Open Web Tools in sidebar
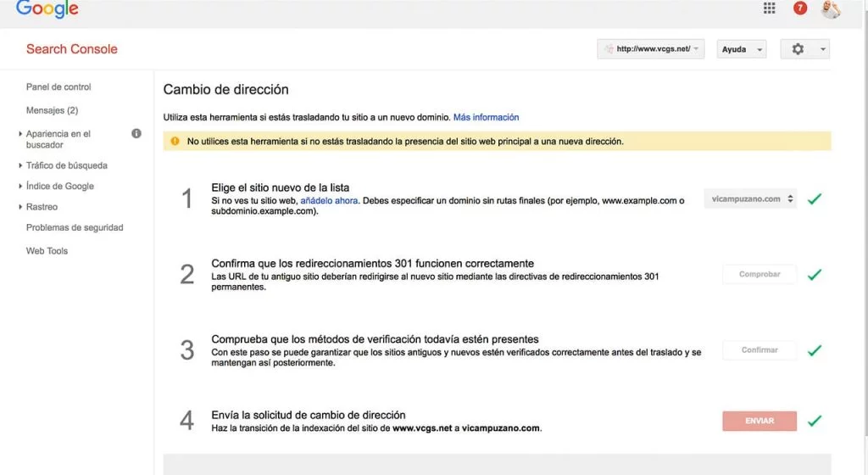This screenshot has width=868, height=475. pyautogui.click(x=47, y=251)
